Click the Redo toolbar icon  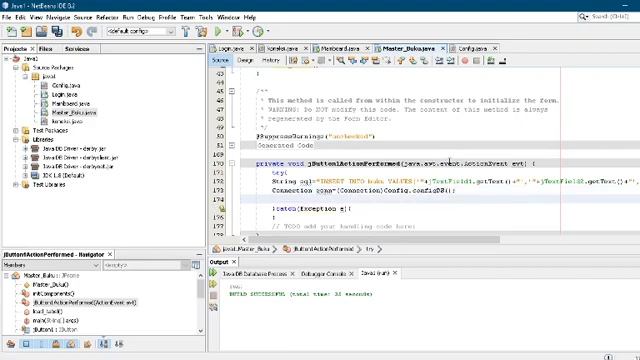pyautogui.click(x=92, y=31)
